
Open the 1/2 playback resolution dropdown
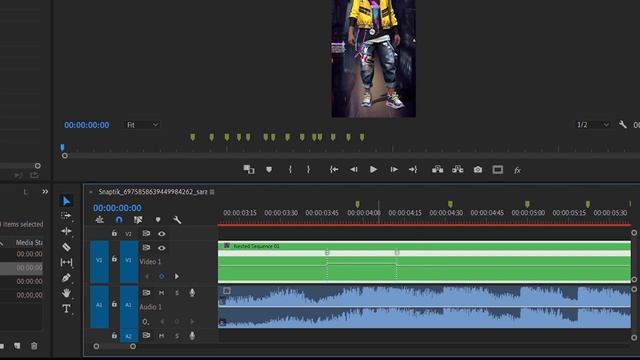tap(593, 124)
